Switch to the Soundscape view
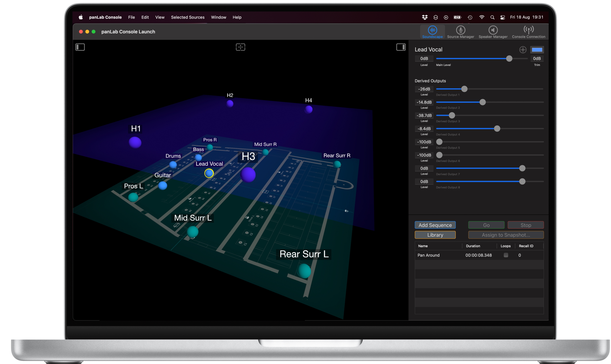 pos(432,32)
